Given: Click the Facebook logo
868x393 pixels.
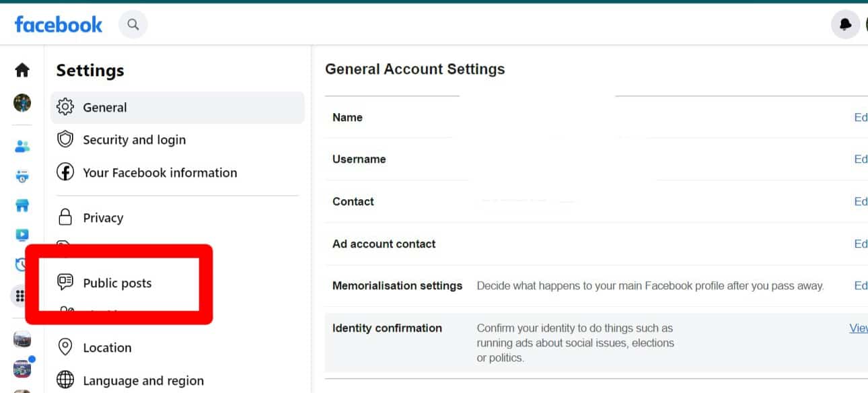Looking at the screenshot, I should point(59,25).
